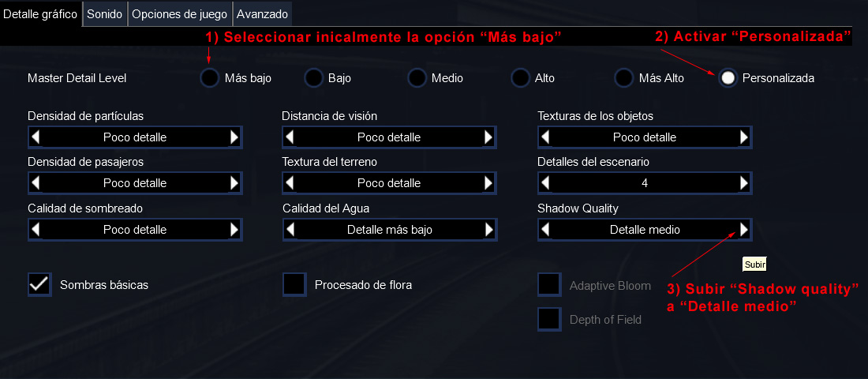The image size is (868, 379).
Task: Increase Distancia de visión with right arrow
Action: click(488, 137)
